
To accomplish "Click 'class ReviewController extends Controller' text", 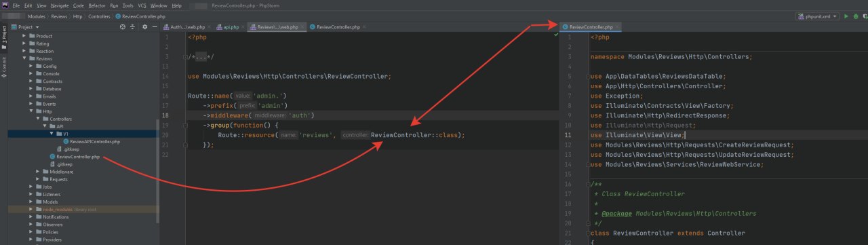I will coord(667,233).
